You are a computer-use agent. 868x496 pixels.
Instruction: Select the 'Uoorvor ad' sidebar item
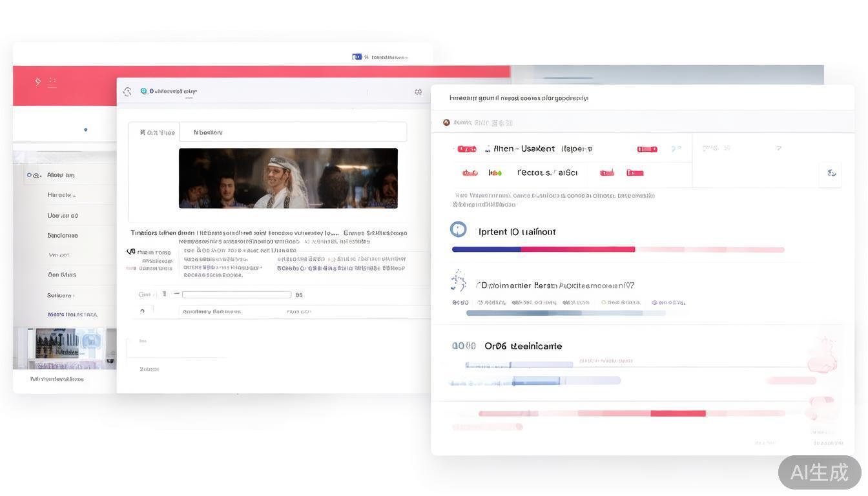coord(62,216)
